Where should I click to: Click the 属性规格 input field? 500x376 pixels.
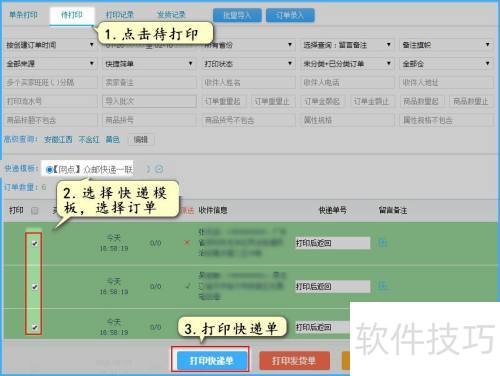347,120
